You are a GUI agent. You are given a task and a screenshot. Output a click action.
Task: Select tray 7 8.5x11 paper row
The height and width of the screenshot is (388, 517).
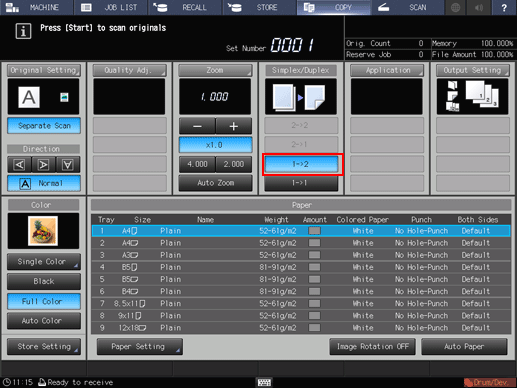(301, 304)
